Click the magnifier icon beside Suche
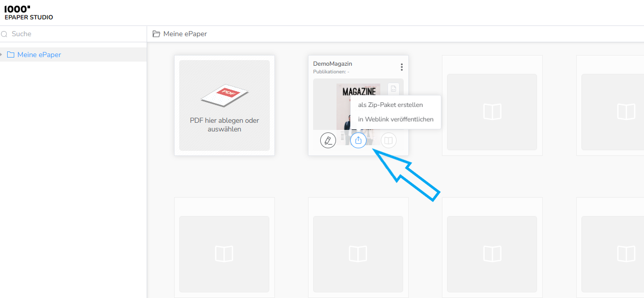The height and width of the screenshot is (298, 644). click(5, 34)
